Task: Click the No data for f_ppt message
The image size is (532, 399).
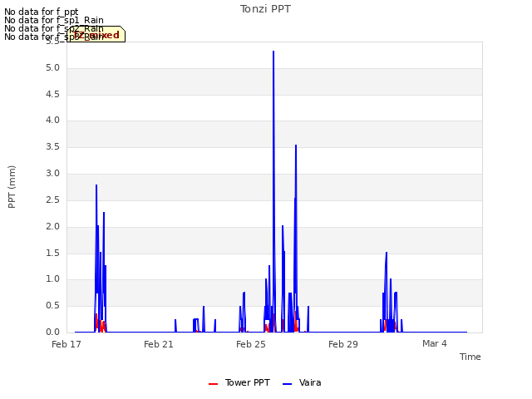Action: pyautogui.click(x=42, y=12)
